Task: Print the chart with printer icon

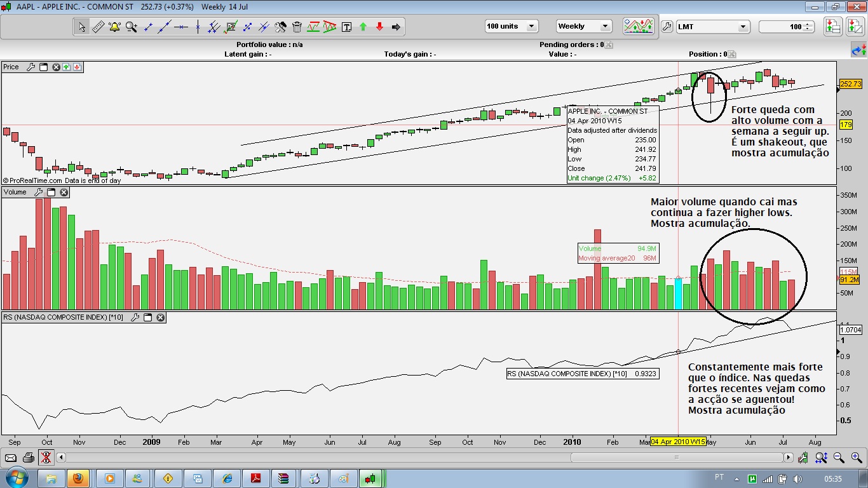Action: coord(28,457)
